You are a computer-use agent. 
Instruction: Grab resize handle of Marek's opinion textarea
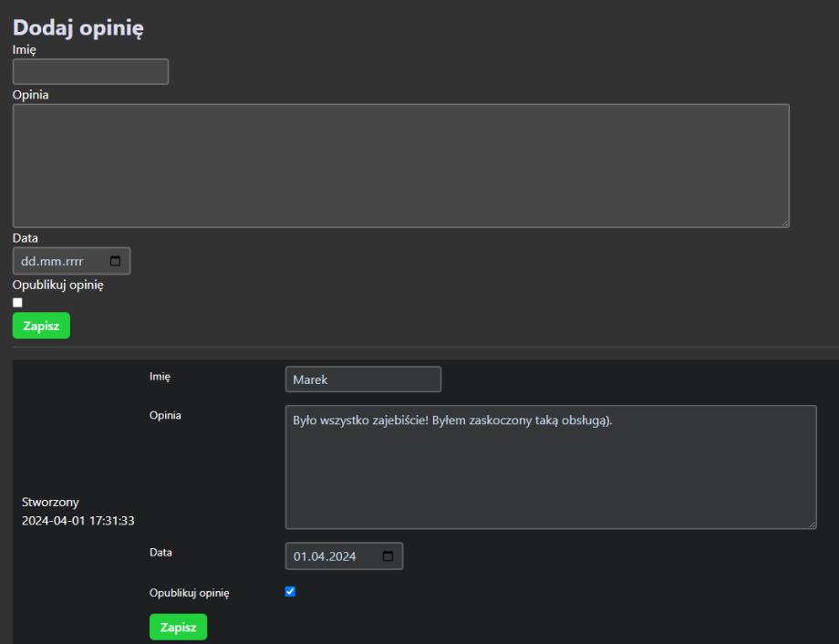(811, 524)
